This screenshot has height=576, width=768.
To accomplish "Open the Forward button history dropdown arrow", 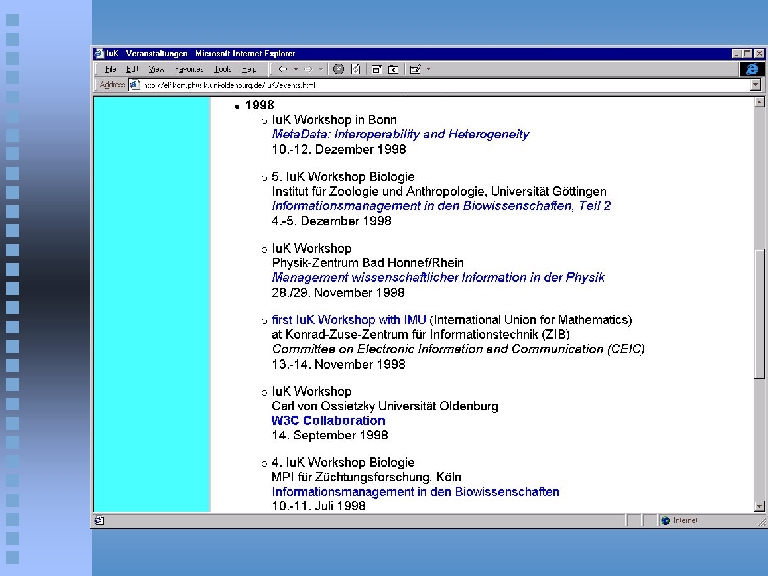I will click(x=320, y=69).
